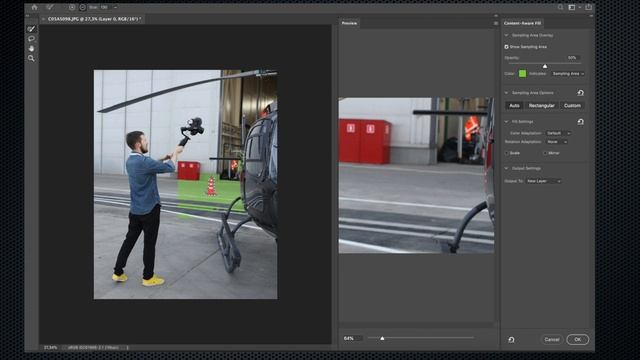Screen dimensions: 640x360
Task: Open the Preview panel menu icon
Action: (x=496, y=23)
